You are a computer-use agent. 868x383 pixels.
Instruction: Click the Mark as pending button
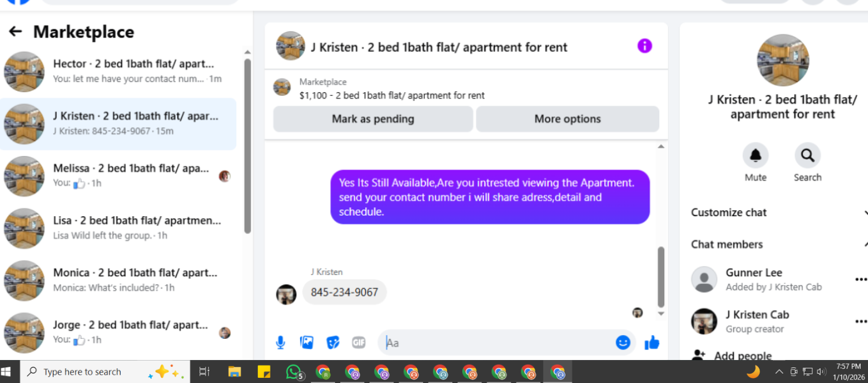373,119
